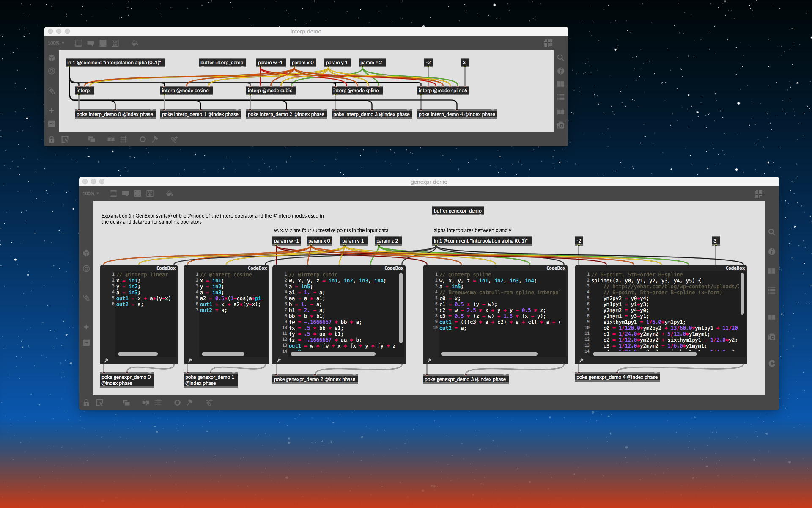
Task: Select the param w -1 box in genexpr demo
Action: (x=286, y=241)
